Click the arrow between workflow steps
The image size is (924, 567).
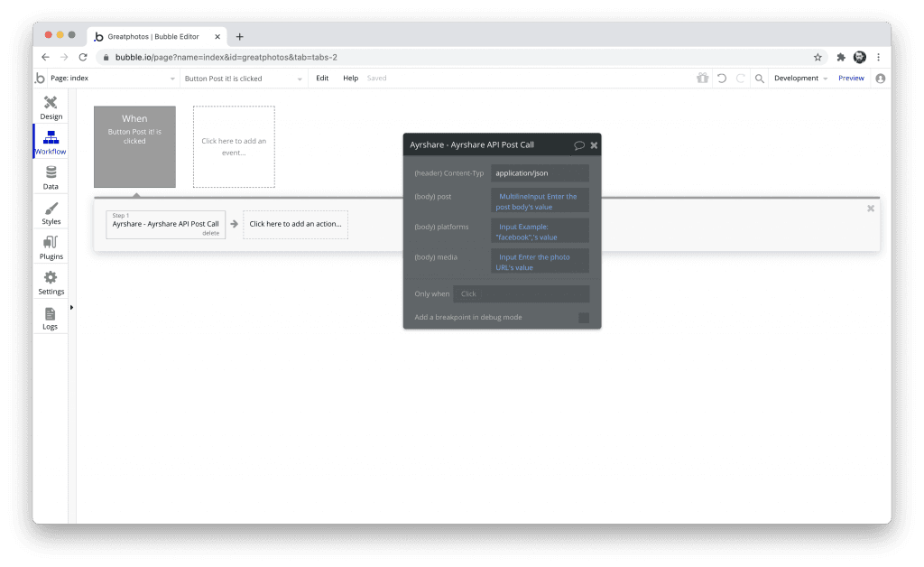(234, 224)
